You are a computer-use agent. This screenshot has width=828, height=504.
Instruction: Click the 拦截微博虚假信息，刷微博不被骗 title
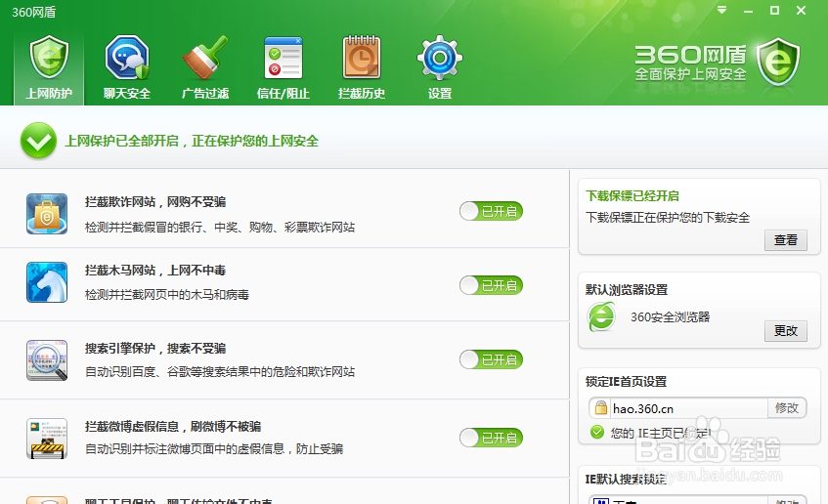coord(173,427)
